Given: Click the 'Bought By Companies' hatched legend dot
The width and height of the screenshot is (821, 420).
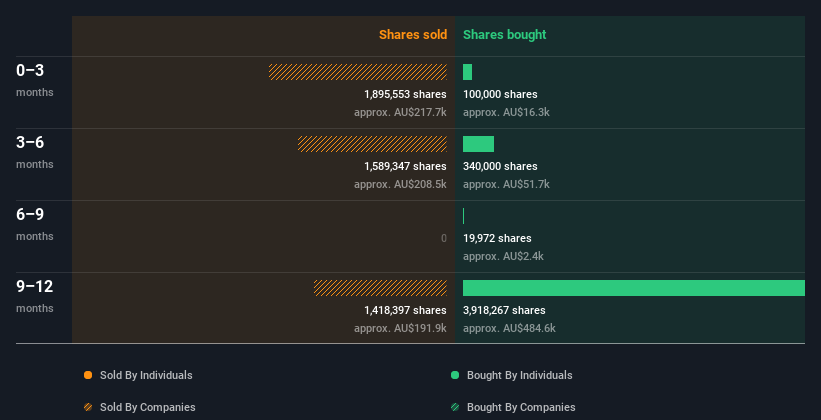Looking at the screenshot, I should pos(455,407).
